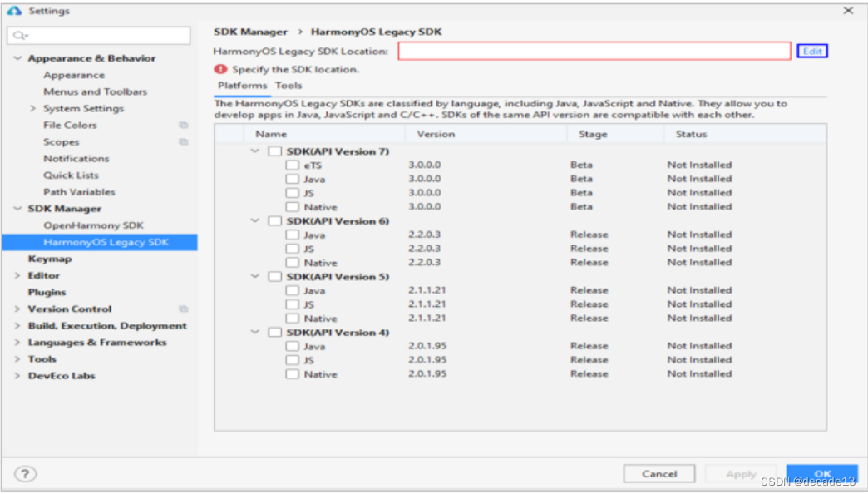Image resolution: width=868 pixels, height=494 pixels.
Task: Click the Apply button
Action: pyautogui.click(x=741, y=474)
